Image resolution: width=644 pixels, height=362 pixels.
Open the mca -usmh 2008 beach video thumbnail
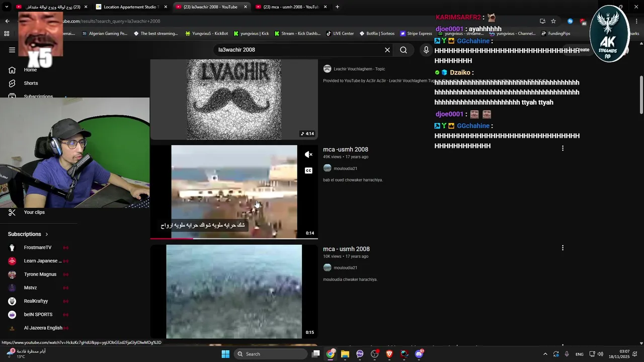click(234, 192)
